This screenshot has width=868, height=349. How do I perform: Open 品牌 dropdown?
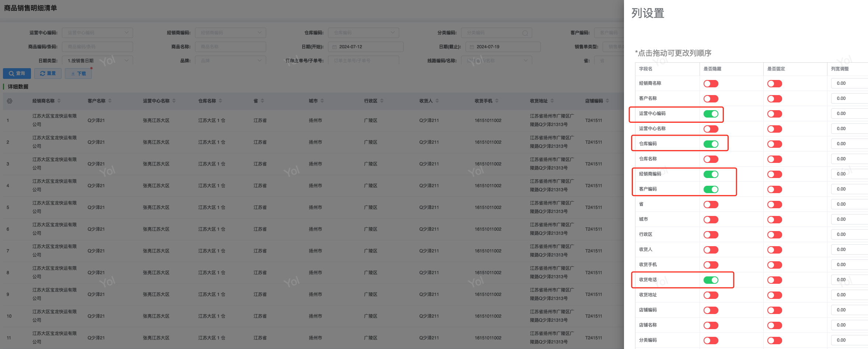click(230, 60)
